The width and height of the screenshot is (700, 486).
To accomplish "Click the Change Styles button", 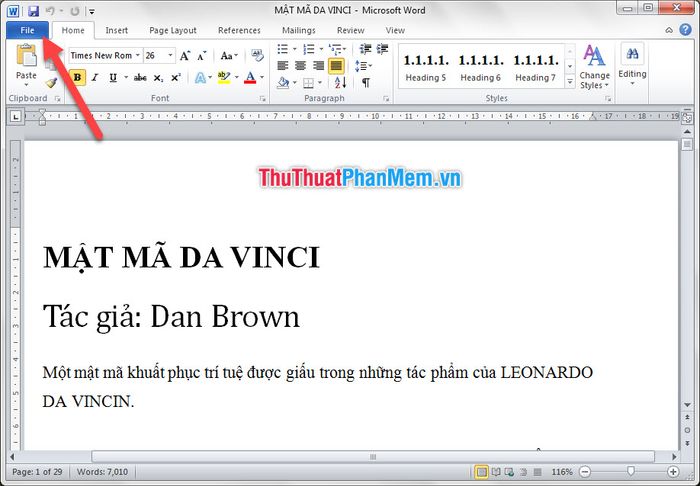I will click(594, 66).
